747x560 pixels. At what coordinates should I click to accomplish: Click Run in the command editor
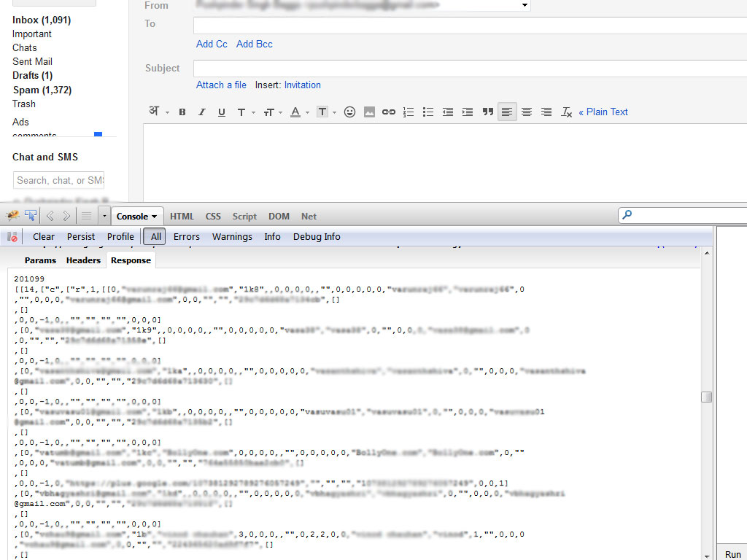click(732, 554)
